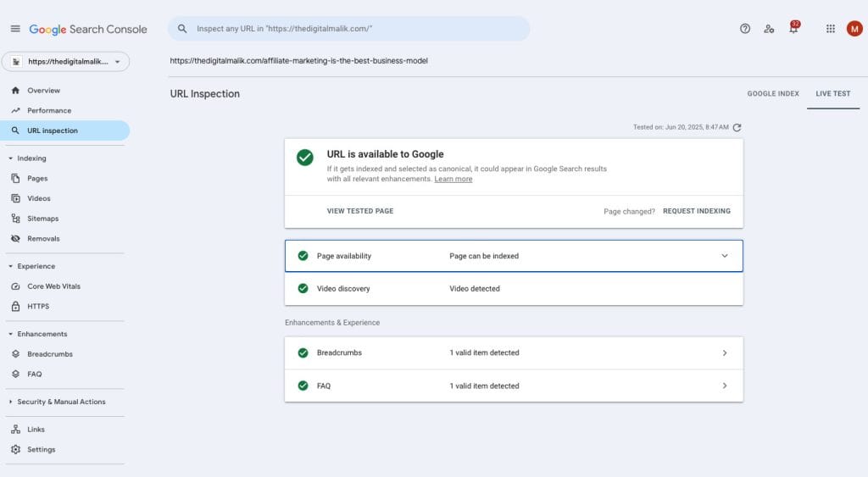Open the hamburger main menu

click(15, 29)
